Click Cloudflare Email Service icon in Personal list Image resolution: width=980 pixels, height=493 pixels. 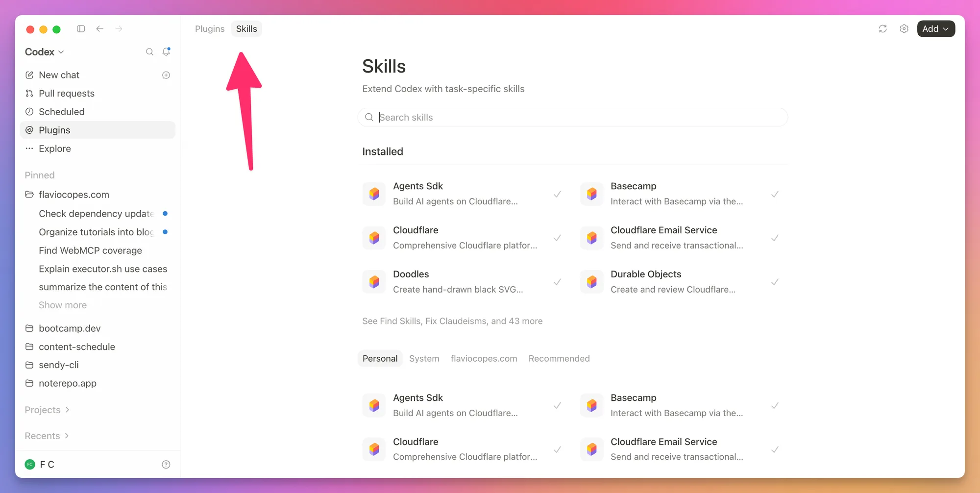(x=592, y=449)
